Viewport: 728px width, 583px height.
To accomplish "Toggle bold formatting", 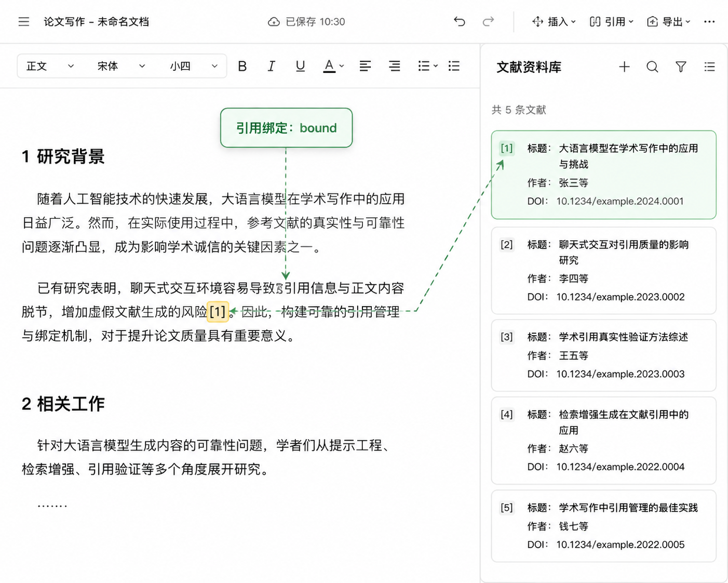I will 242,66.
